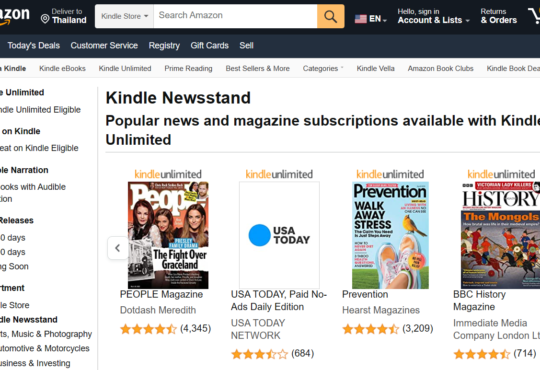
Task: Filter by Kindle Unlimited Eligible
Action: point(40,110)
